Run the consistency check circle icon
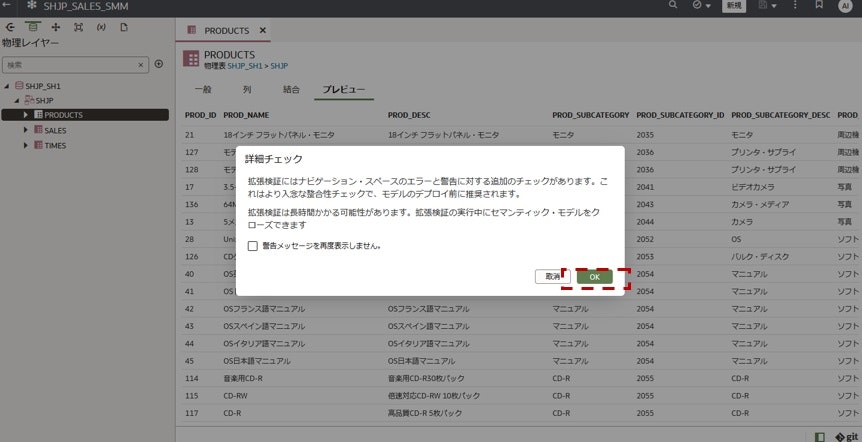This screenshot has width=862, height=442. 697,5
